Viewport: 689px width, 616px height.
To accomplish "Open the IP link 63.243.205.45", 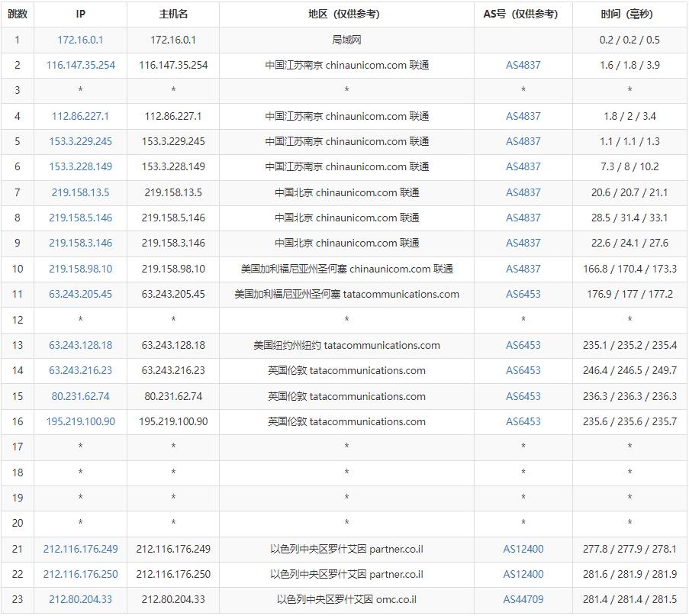I will [x=80, y=294].
